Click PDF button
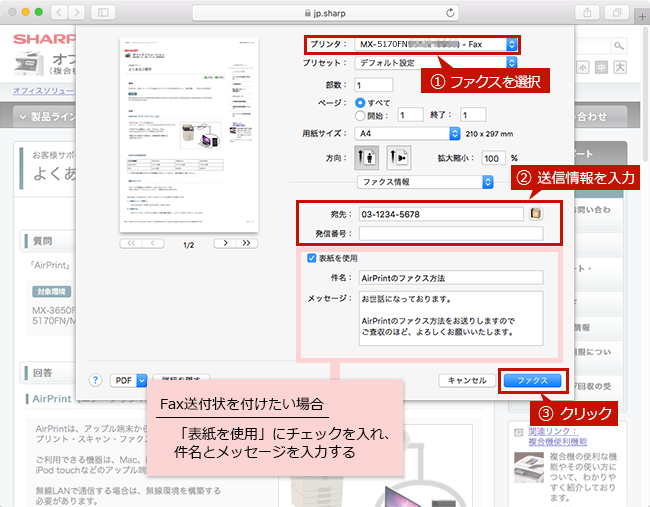Screen dimensions: 650x507 [124, 380]
